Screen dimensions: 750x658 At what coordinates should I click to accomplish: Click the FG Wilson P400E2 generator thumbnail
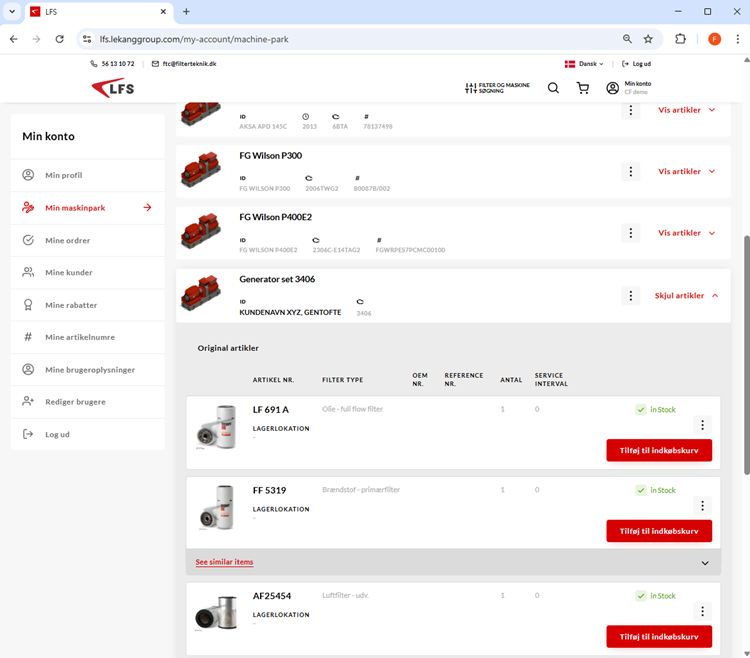point(201,231)
